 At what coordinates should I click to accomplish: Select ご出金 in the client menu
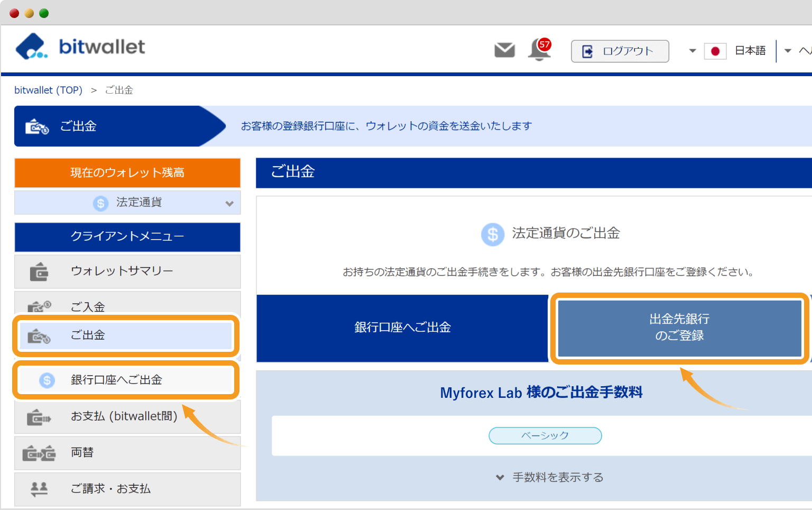click(126, 335)
